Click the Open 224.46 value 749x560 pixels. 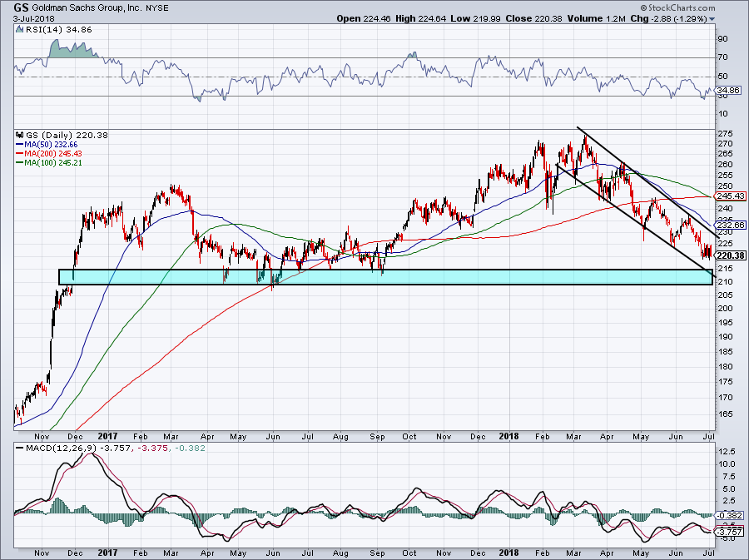click(364, 18)
